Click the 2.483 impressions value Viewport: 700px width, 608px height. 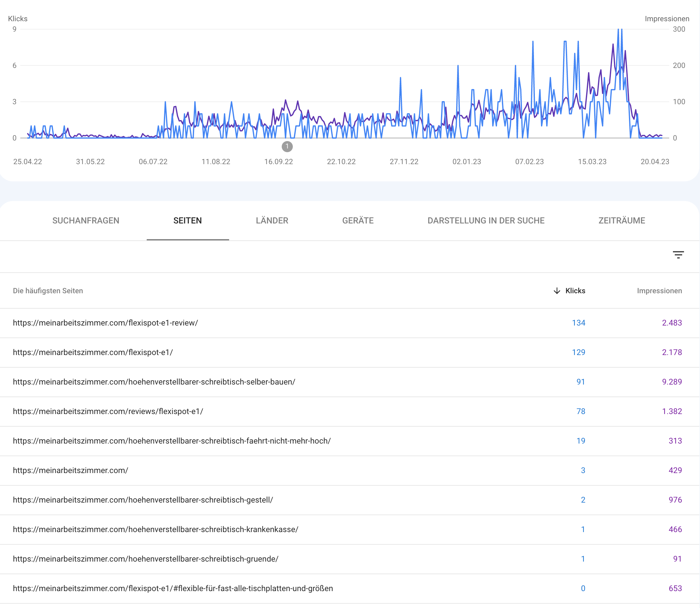point(672,323)
